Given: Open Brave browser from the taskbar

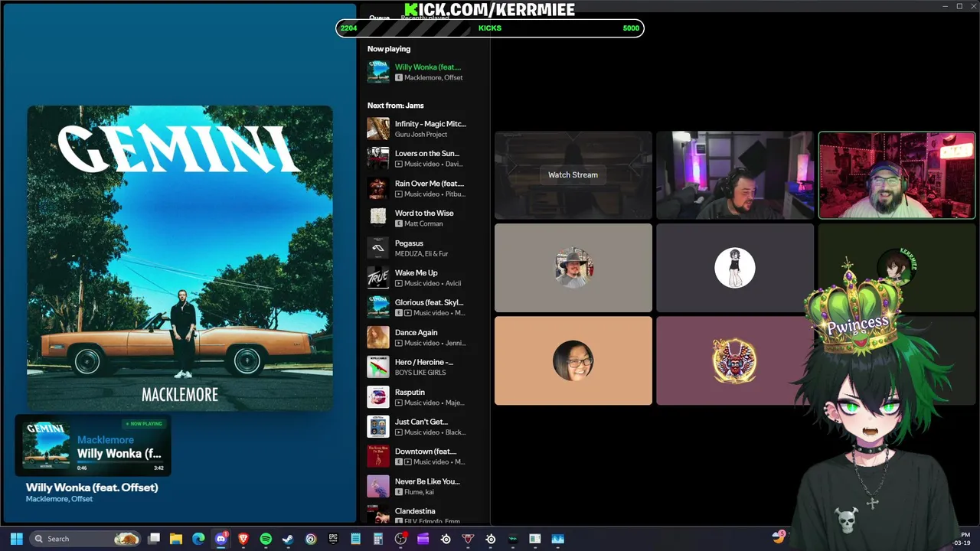Looking at the screenshot, I should pos(243,539).
